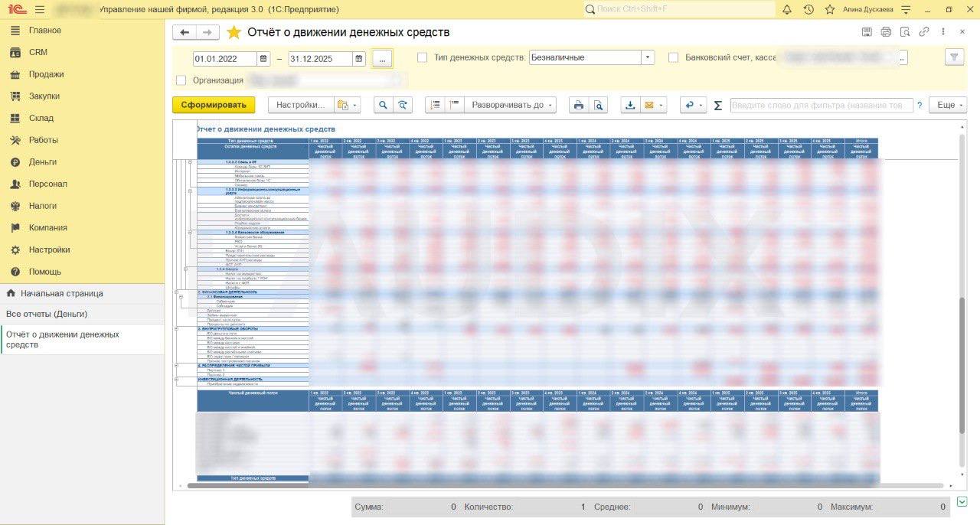Click the save report download icon
This screenshot has width=980, height=525.
click(x=630, y=105)
